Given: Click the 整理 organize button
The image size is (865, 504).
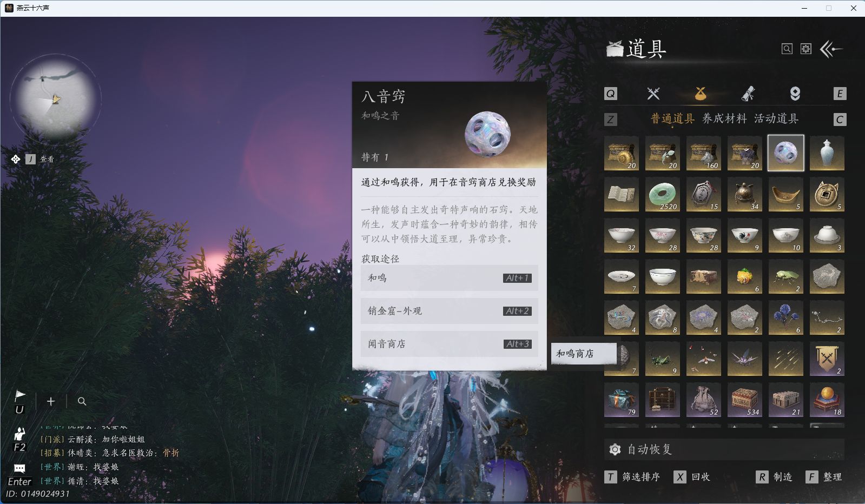Looking at the screenshot, I should point(823,477).
